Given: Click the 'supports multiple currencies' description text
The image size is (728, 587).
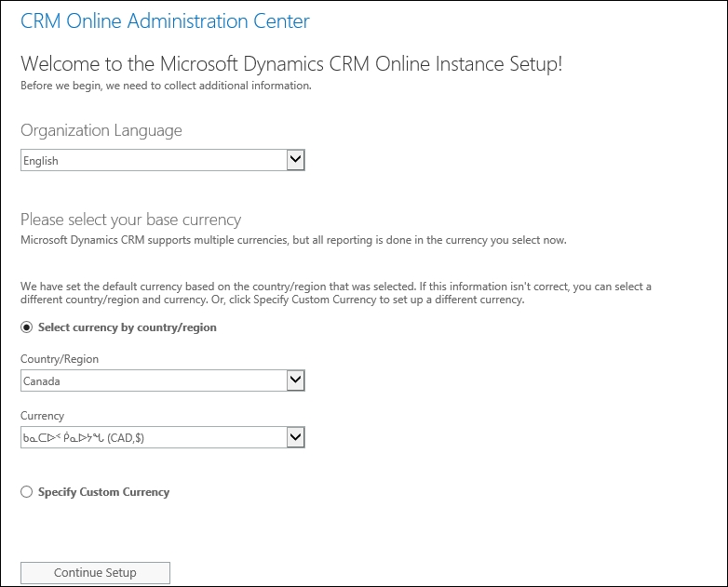Looking at the screenshot, I should tap(293, 240).
